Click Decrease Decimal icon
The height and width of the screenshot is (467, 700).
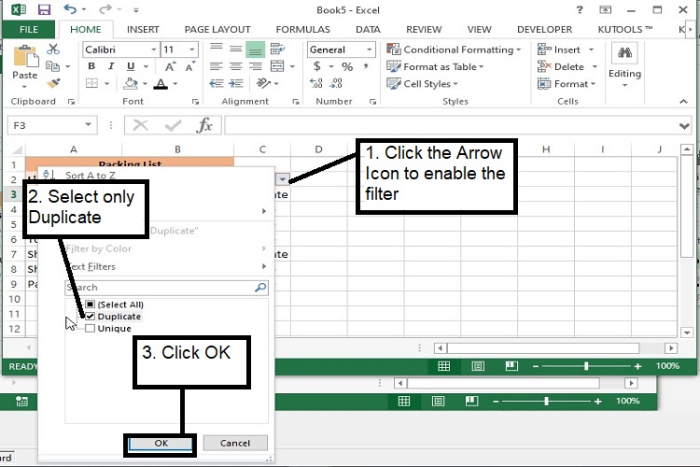tap(336, 83)
